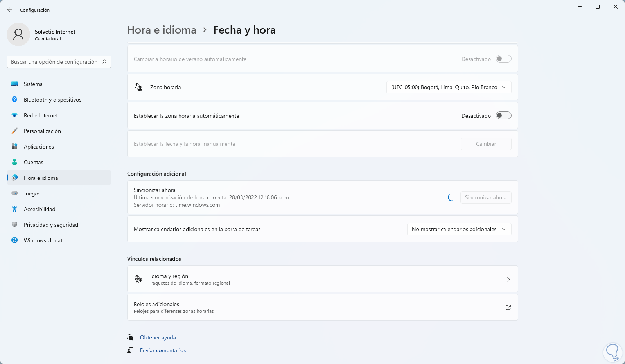Click the Sincronizar ahora button

click(x=485, y=198)
